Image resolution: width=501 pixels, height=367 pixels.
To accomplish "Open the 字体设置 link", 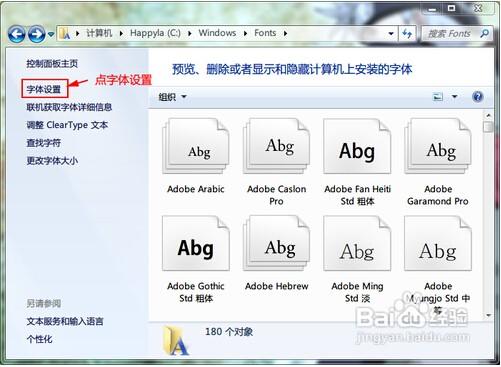I will [44, 89].
